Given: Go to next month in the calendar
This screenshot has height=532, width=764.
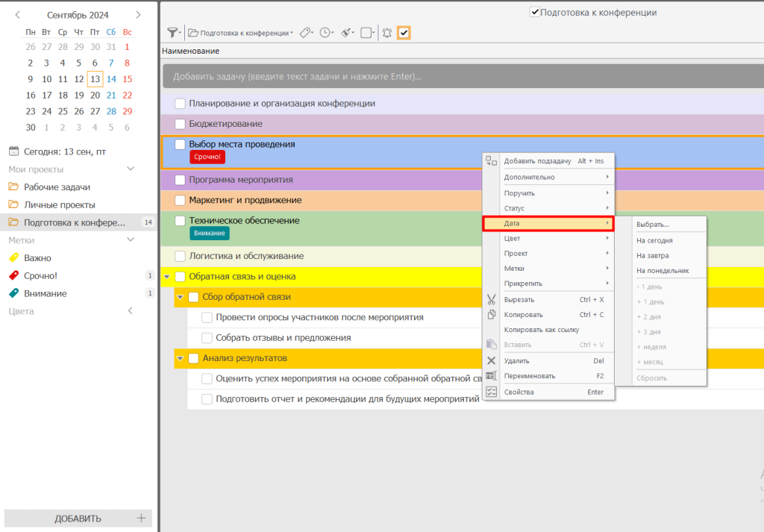Looking at the screenshot, I should point(138,15).
